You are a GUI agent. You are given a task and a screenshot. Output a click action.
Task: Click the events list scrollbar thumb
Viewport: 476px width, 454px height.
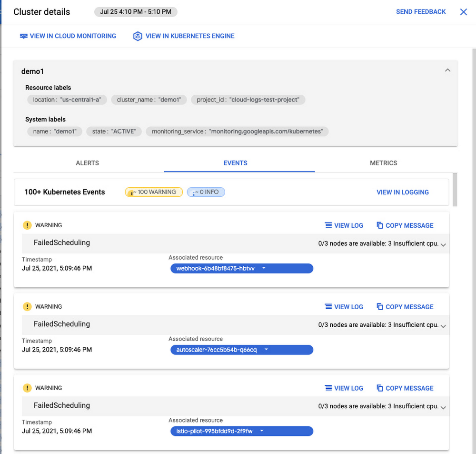click(455, 190)
